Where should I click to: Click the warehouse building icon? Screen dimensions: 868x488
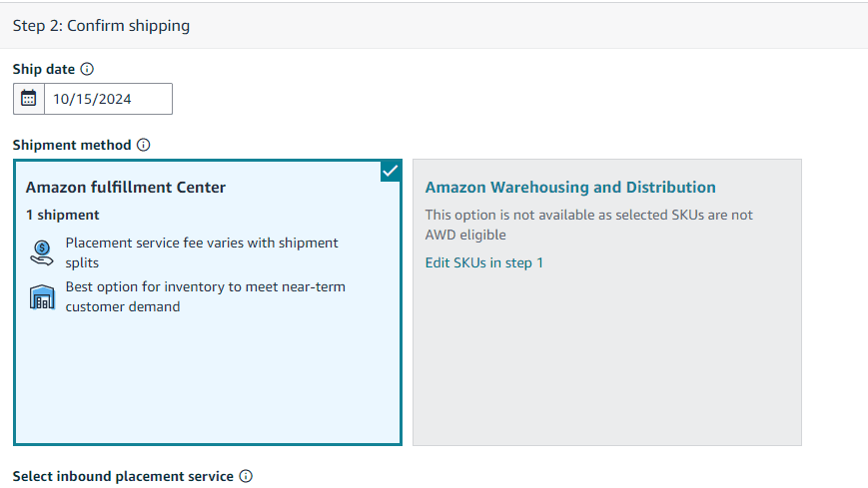[41, 296]
